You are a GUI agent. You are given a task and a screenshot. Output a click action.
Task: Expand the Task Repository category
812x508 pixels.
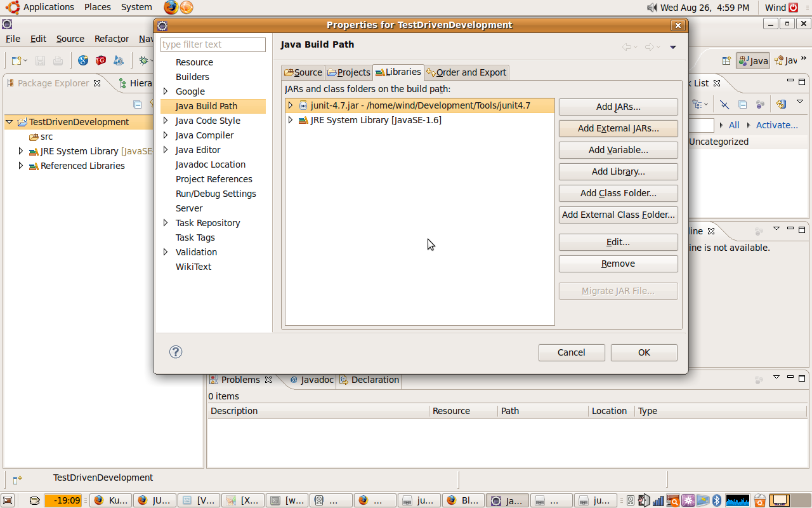166,223
